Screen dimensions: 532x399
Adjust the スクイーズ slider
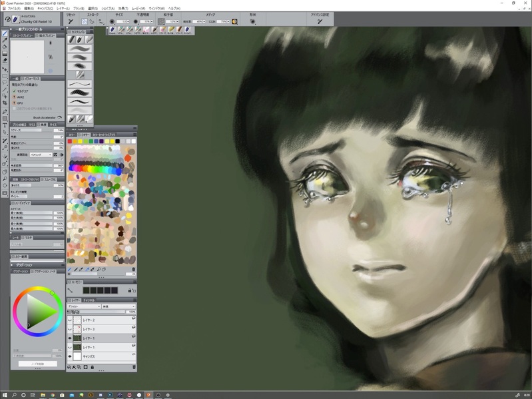[x=32, y=131]
